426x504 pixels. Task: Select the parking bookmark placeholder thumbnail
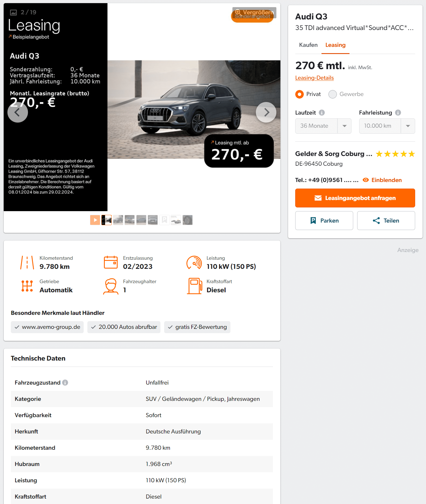click(x=164, y=220)
